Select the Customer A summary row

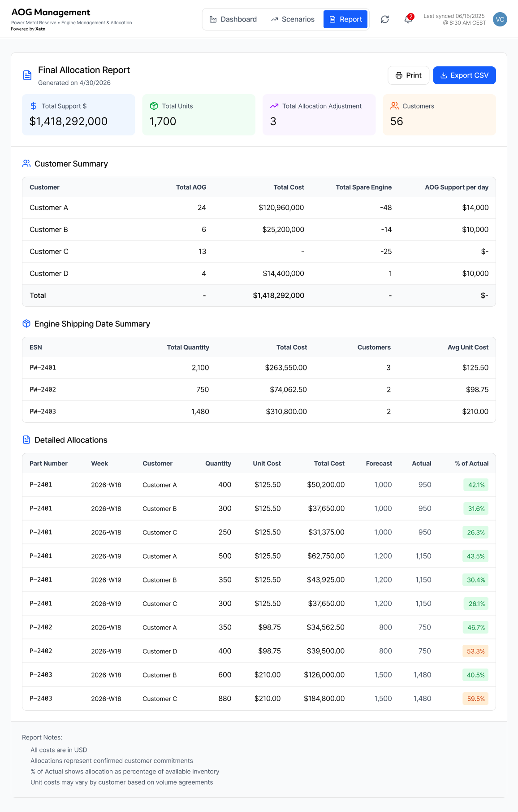(259, 208)
